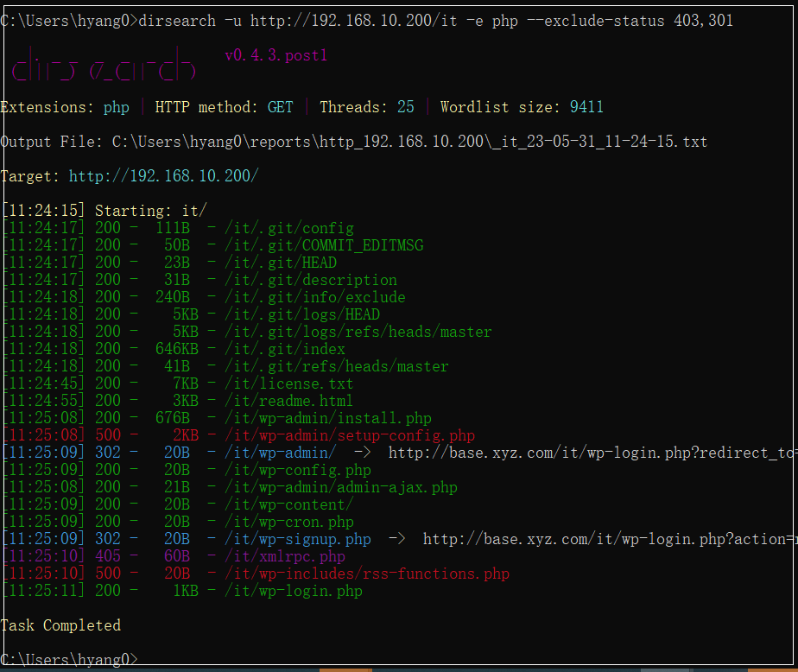Click the /it/license.txt result
The height and width of the screenshot is (672, 798).
[289, 384]
